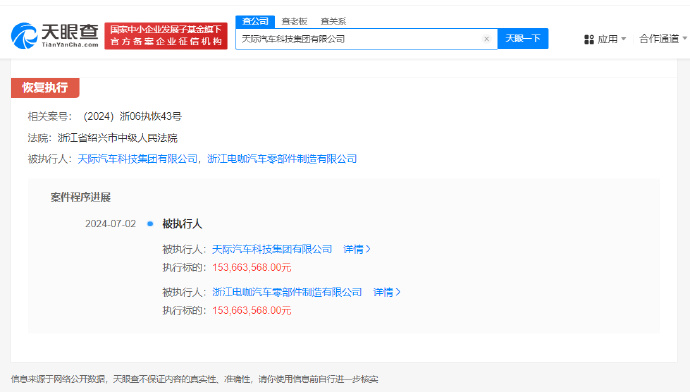Select 153,663,568.00元 amount under 浙江电咖
Screen dimensions: 690x392
pyautogui.click(x=252, y=311)
